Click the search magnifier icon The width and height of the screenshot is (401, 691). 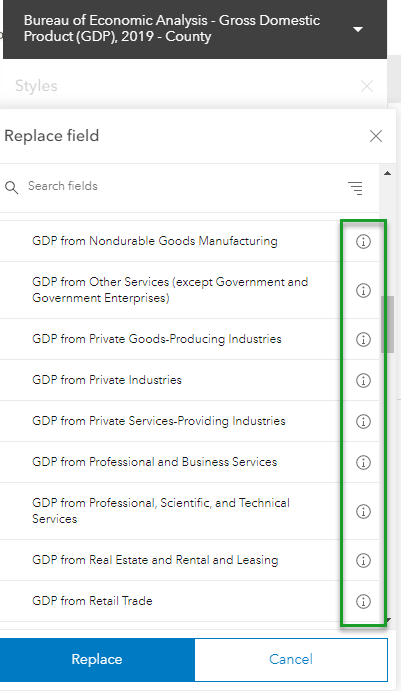point(12,187)
